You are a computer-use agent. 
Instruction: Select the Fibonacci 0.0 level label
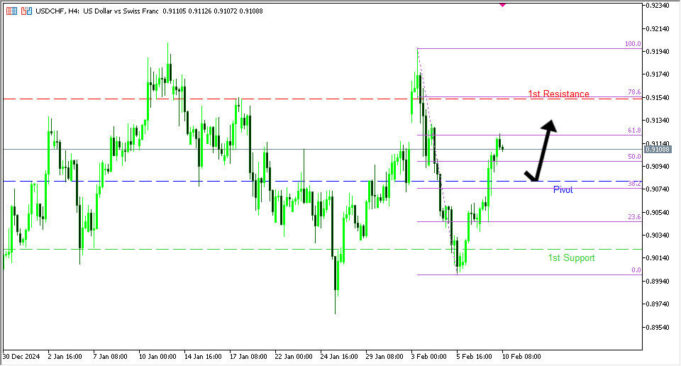pyautogui.click(x=636, y=270)
